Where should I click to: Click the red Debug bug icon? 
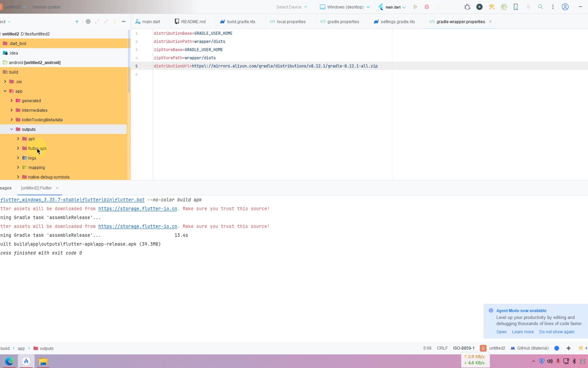pos(427,7)
